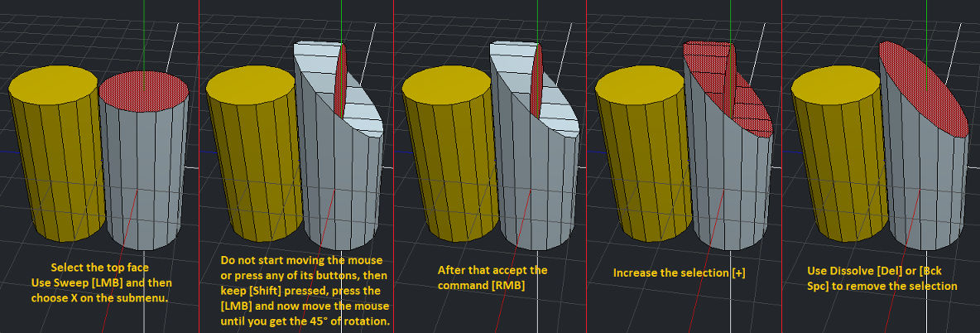Select narrow red face in 'Do not start moving' panel

tap(340, 81)
